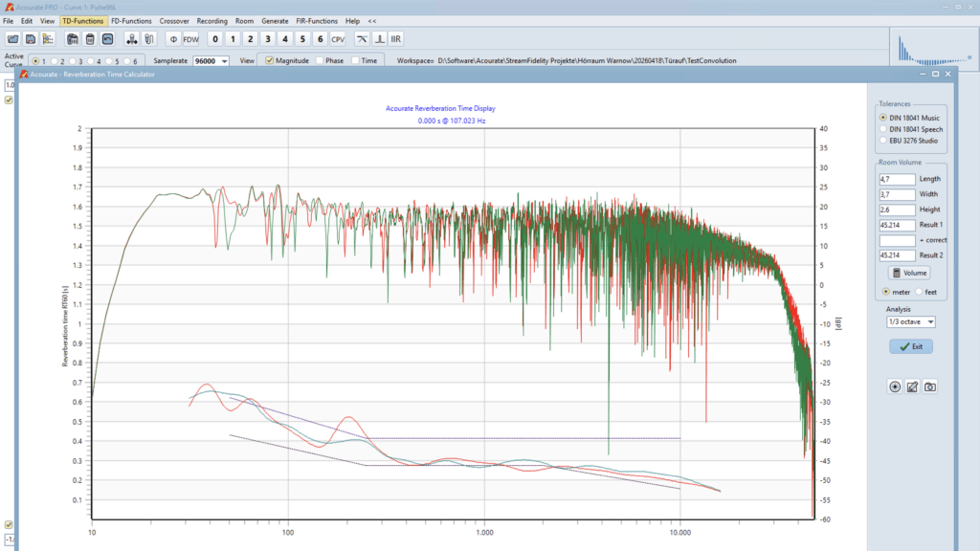
Task: Click the number 3 curve toolbar button
Action: coord(267,39)
